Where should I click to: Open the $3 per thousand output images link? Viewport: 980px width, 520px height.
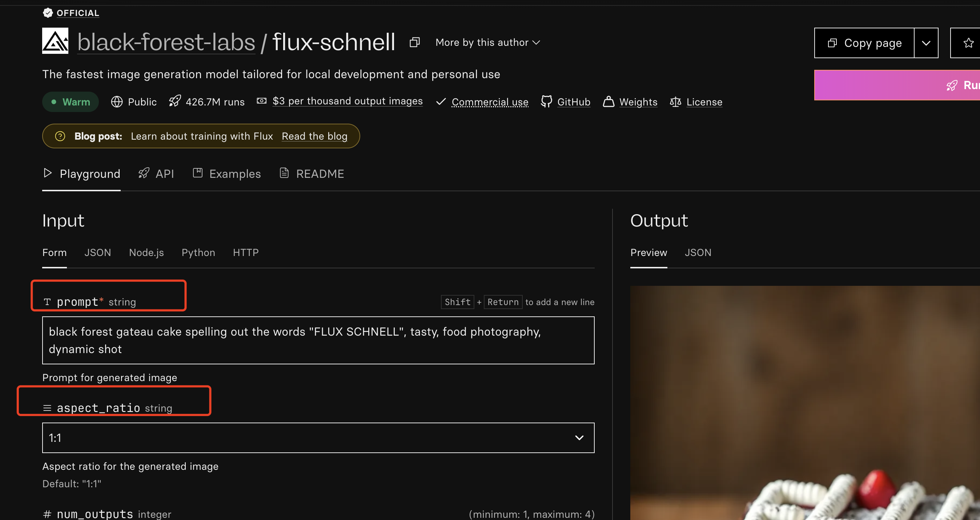click(348, 101)
